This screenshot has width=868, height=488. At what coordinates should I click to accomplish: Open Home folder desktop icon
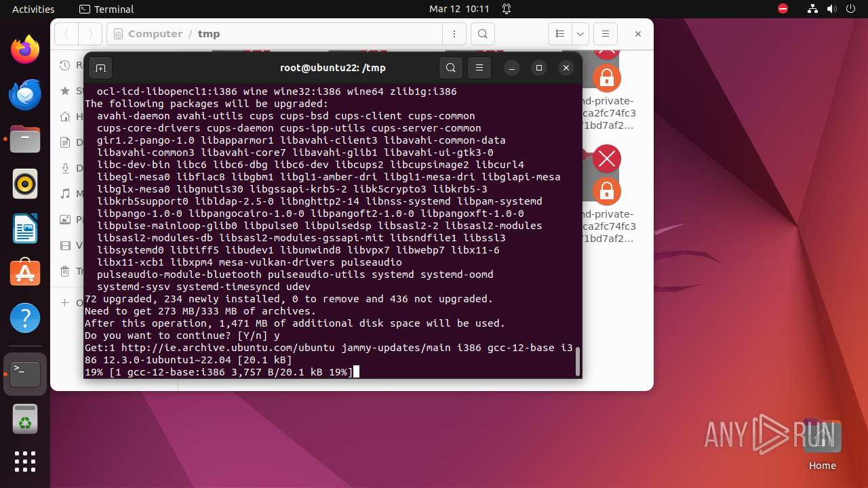point(823,445)
